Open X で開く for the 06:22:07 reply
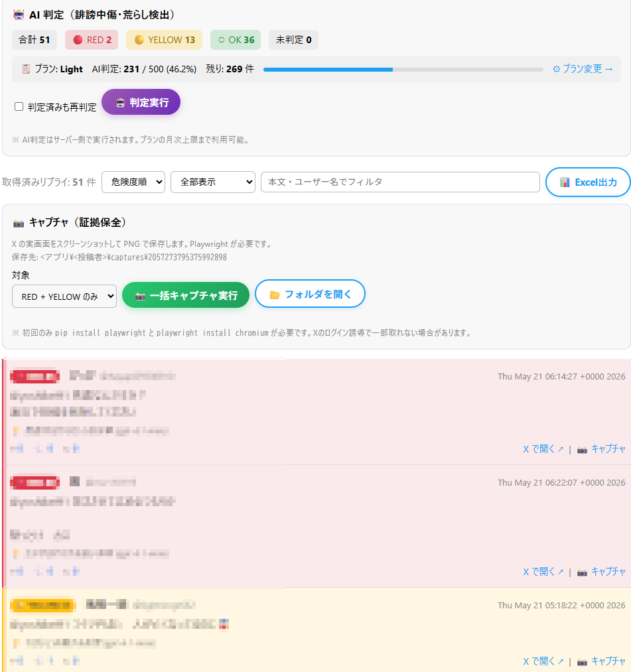The image size is (631, 672). 543,572
